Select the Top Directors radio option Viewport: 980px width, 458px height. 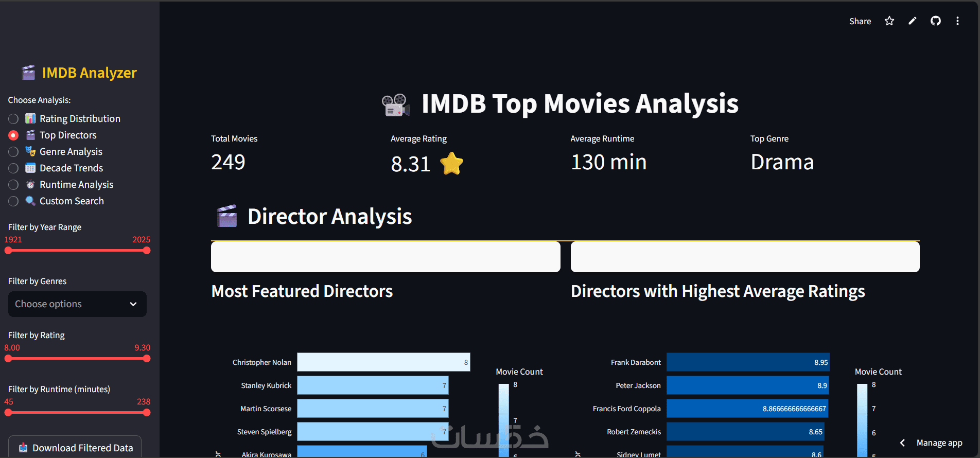click(x=13, y=135)
